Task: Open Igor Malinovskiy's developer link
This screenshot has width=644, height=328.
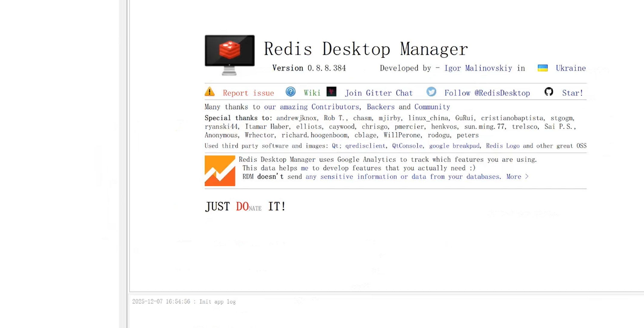Action: [x=478, y=68]
